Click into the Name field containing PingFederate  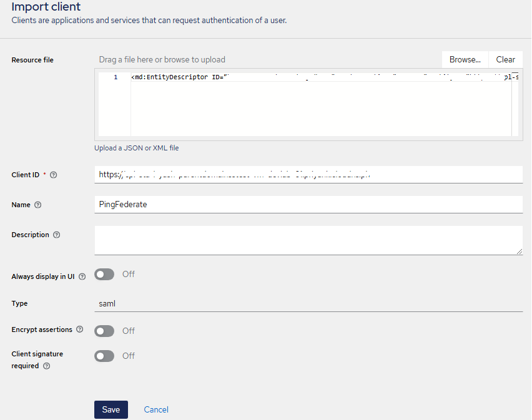point(308,204)
